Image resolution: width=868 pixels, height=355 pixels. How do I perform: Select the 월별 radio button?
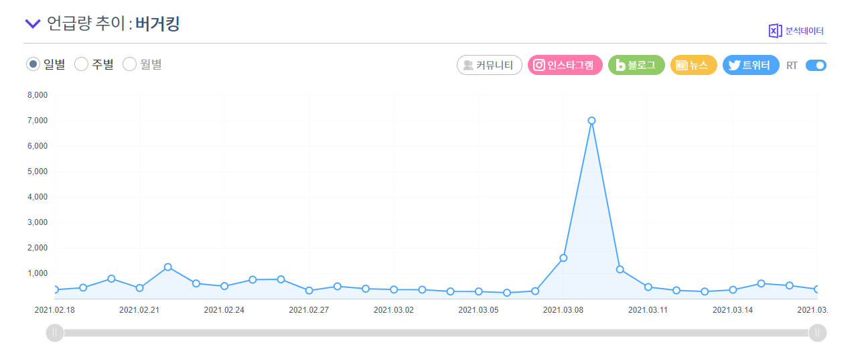coord(129,64)
